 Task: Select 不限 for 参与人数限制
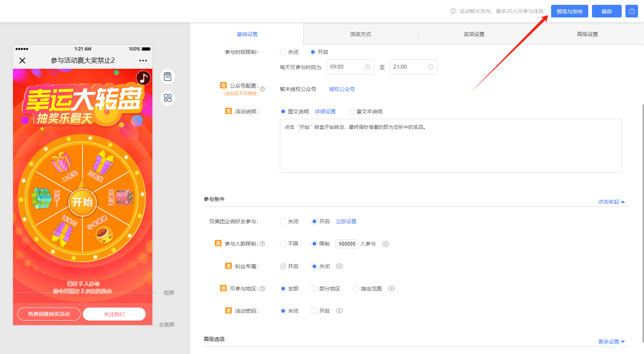click(283, 244)
